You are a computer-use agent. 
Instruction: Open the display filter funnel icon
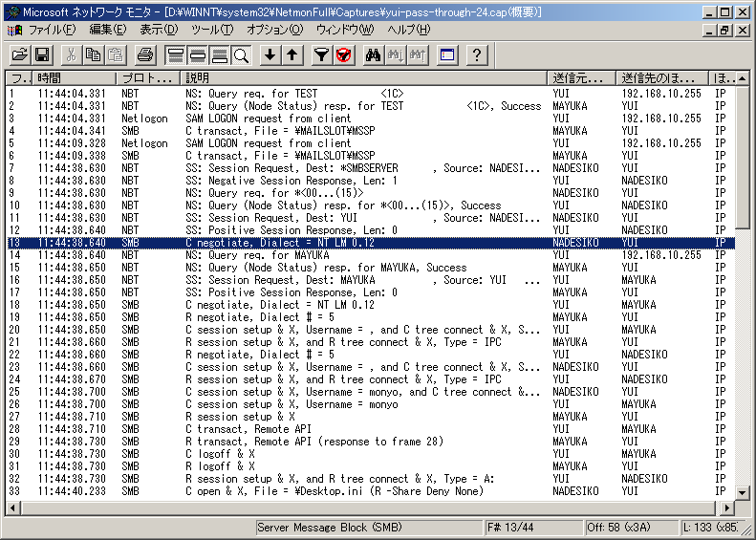pyautogui.click(x=321, y=55)
